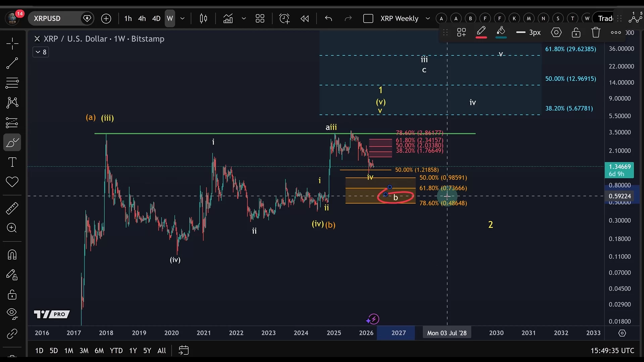Screen dimensions: 644x362
Task: Click the alert clock icon
Action: click(x=284, y=18)
